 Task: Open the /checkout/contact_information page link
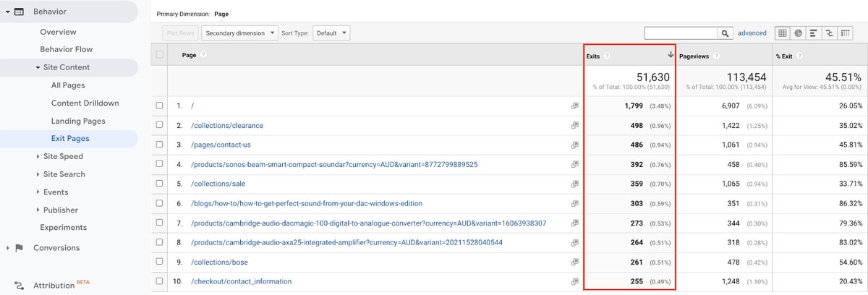coord(241,281)
